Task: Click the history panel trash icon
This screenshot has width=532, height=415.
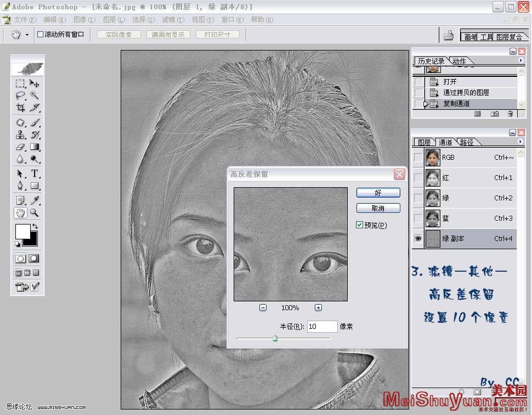Action: tap(510, 114)
